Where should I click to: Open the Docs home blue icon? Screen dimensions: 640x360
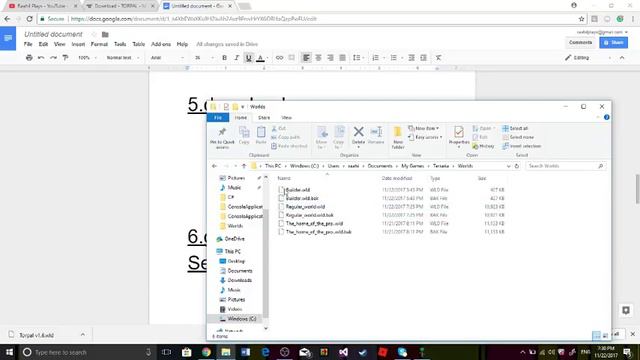(x=8, y=38)
